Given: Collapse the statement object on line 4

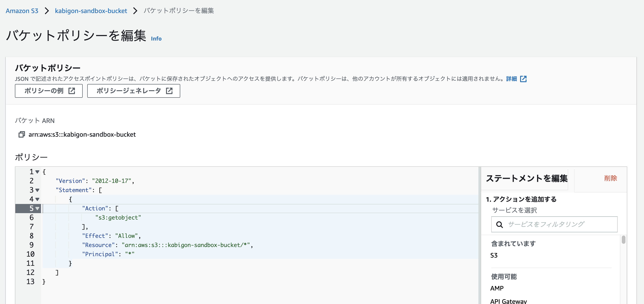Looking at the screenshot, I should (38, 199).
